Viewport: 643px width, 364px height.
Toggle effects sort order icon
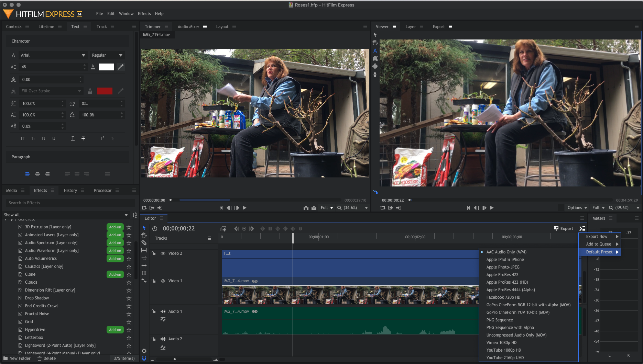tap(134, 215)
